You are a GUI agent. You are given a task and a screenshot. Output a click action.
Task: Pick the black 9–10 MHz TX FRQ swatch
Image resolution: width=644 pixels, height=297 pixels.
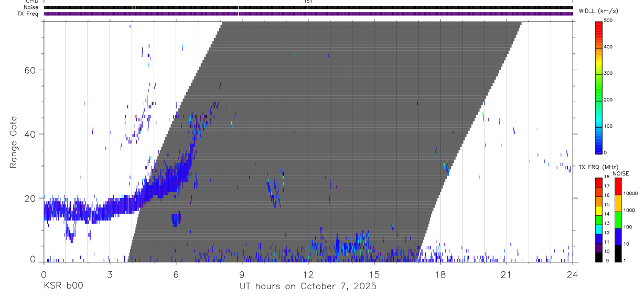598,257
